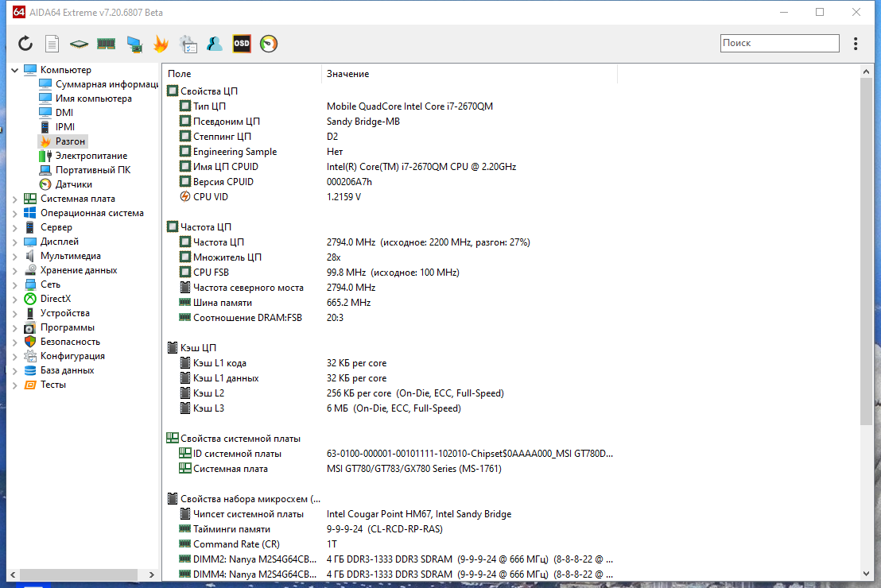Select the Command Rate (CR) row

click(x=390, y=544)
